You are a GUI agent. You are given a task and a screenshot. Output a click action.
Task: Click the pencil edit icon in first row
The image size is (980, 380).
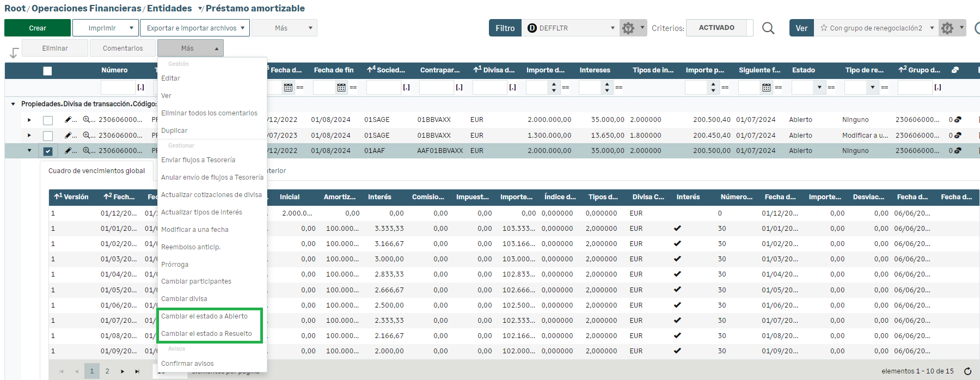click(68, 120)
